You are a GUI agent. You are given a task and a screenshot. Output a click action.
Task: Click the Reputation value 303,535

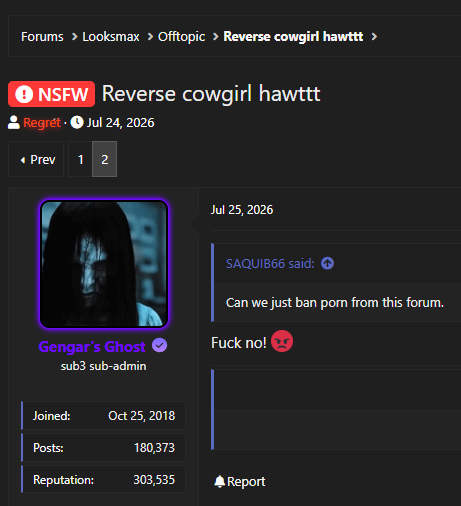pyautogui.click(x=154, y=480)
